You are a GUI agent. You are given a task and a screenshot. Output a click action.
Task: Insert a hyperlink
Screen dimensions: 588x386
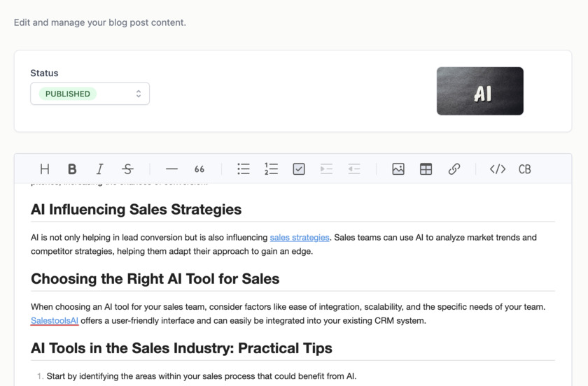454,169
